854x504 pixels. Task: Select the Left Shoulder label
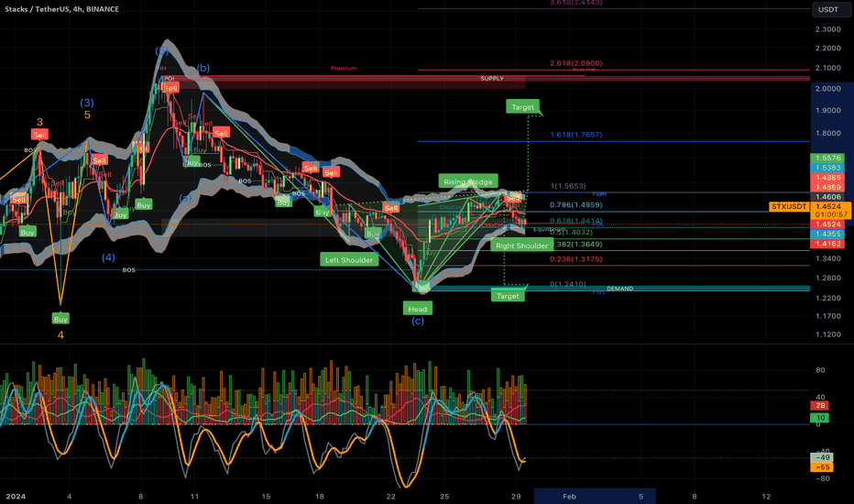coord(349,260)
